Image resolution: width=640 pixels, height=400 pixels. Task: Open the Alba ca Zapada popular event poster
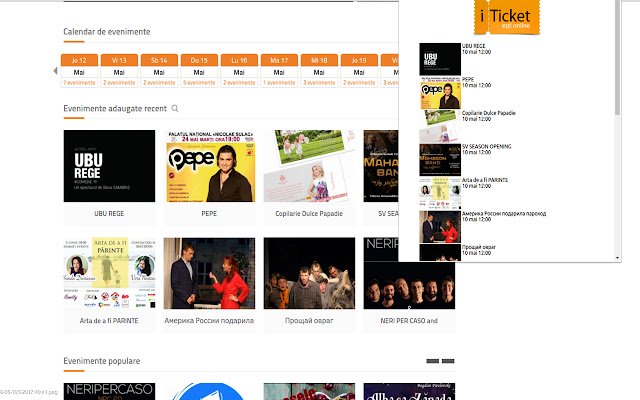pos(409,391)
